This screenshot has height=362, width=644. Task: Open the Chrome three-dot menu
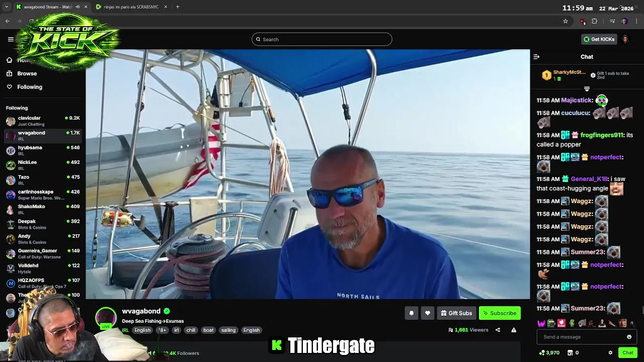click(637, 21)
